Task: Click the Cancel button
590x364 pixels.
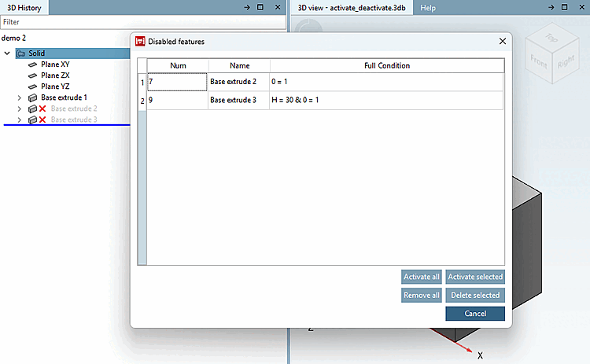Action: (475, 314)
